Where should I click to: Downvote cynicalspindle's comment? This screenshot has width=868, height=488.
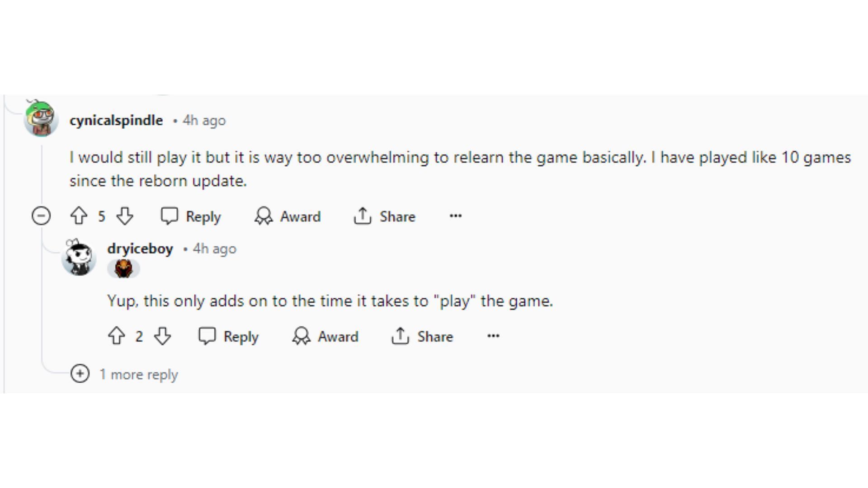(x=125, y=216)
